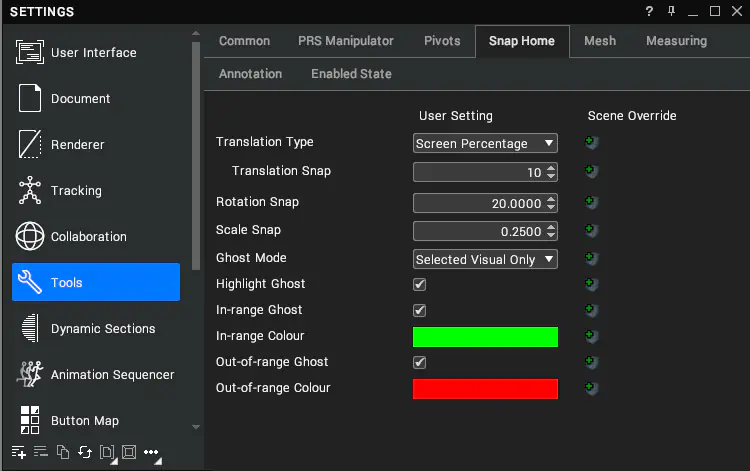Screen dimensions: 750x471
Task: Open the Tracking settings category
Action: coord(96,190)
